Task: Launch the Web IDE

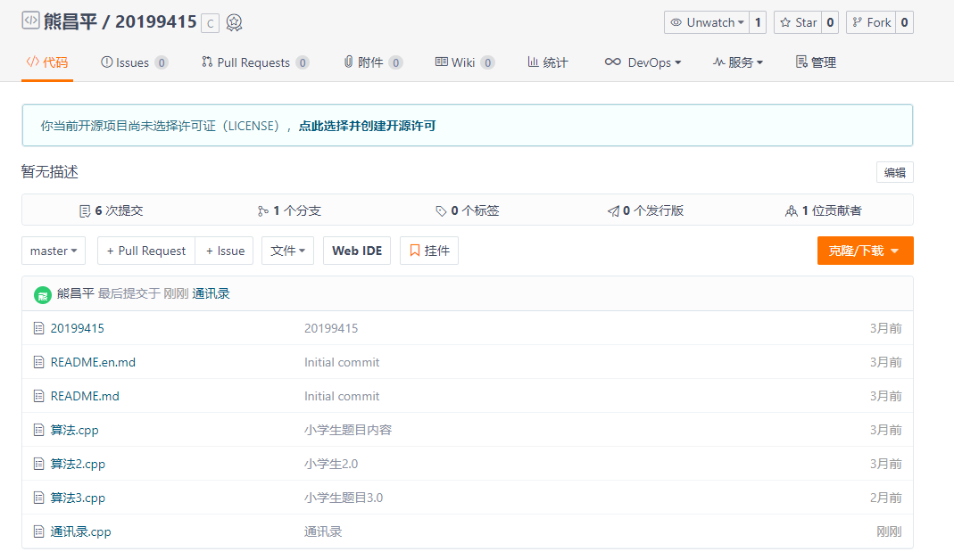Action: (357, 251)
